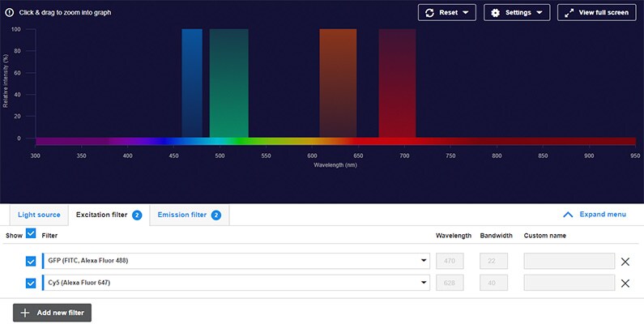Remove the Cy5 filter with X icon

tap(625, 283)
